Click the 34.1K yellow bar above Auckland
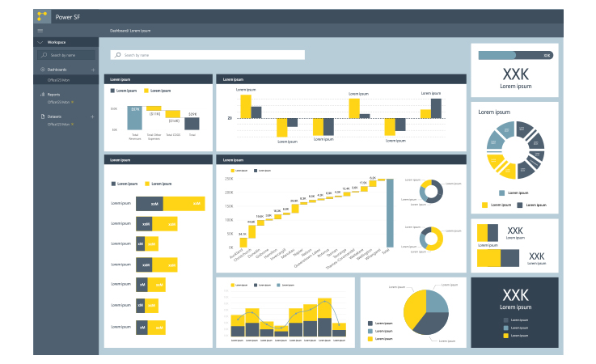This screenshot has height=364, width=596. tap(243, 243)
